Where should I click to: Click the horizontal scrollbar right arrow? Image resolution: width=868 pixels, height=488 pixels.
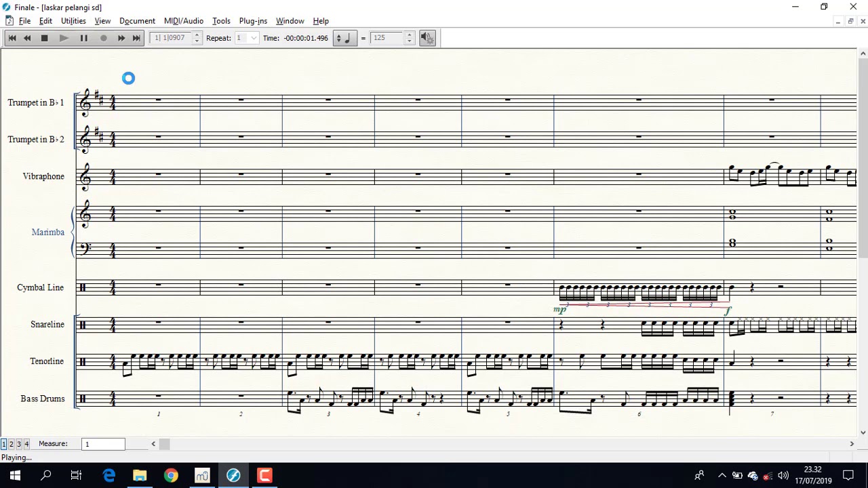[x=852, y=444]
